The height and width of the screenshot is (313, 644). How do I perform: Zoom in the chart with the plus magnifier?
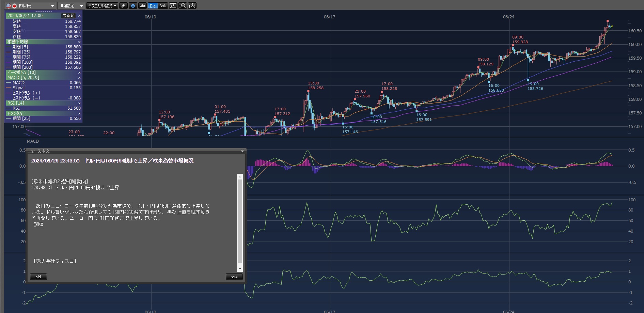tap(192, 6)
